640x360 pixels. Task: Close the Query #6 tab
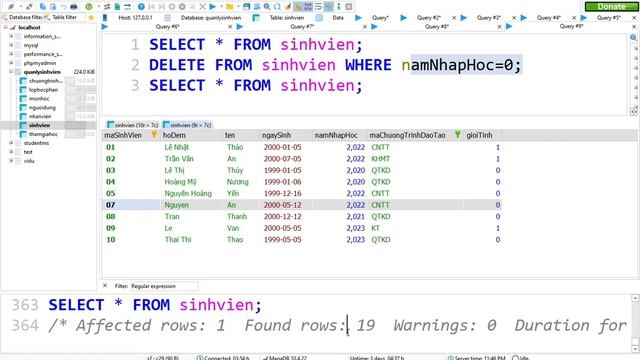point(230,27)
